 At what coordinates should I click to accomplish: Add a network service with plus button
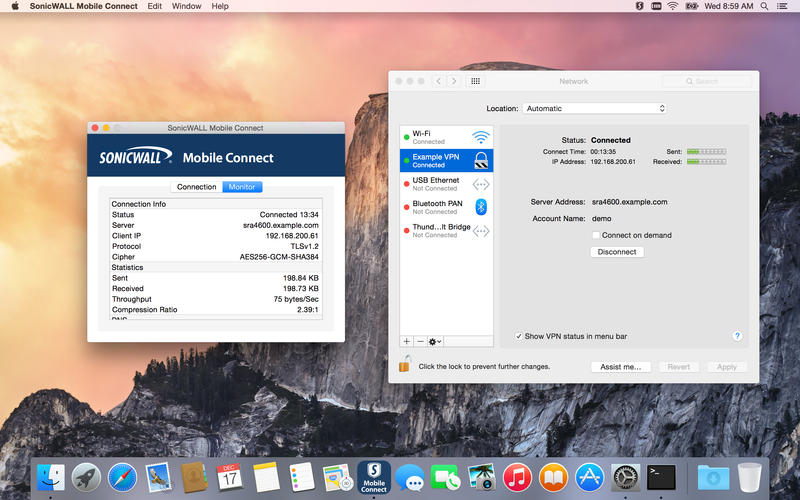pyautogui.click(x=406, y=341)
